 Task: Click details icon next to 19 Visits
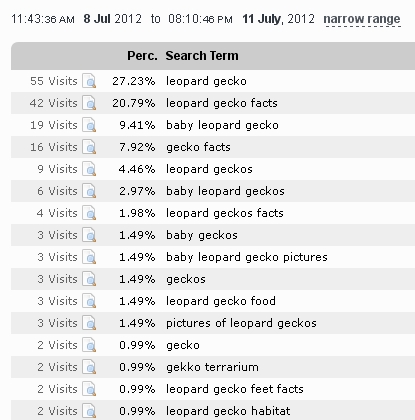(89, 125)
